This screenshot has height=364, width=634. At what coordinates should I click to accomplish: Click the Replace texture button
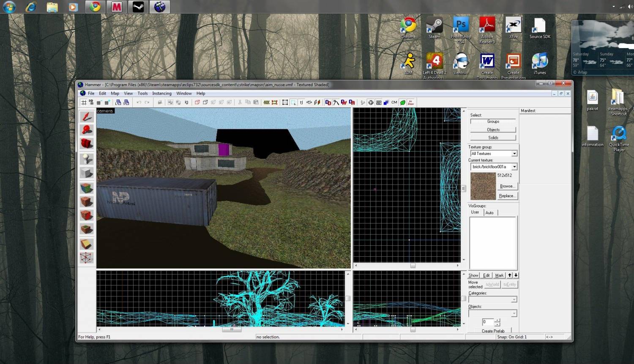coord(507,196)
